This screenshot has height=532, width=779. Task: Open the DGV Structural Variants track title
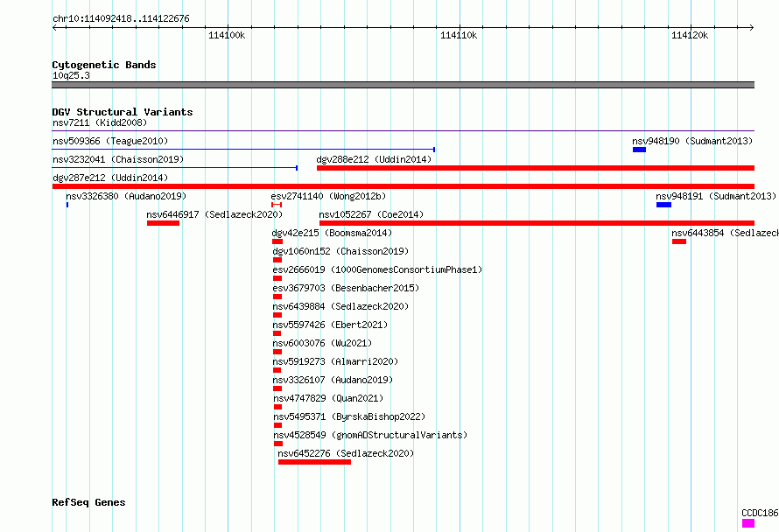(x=123, y=112)
